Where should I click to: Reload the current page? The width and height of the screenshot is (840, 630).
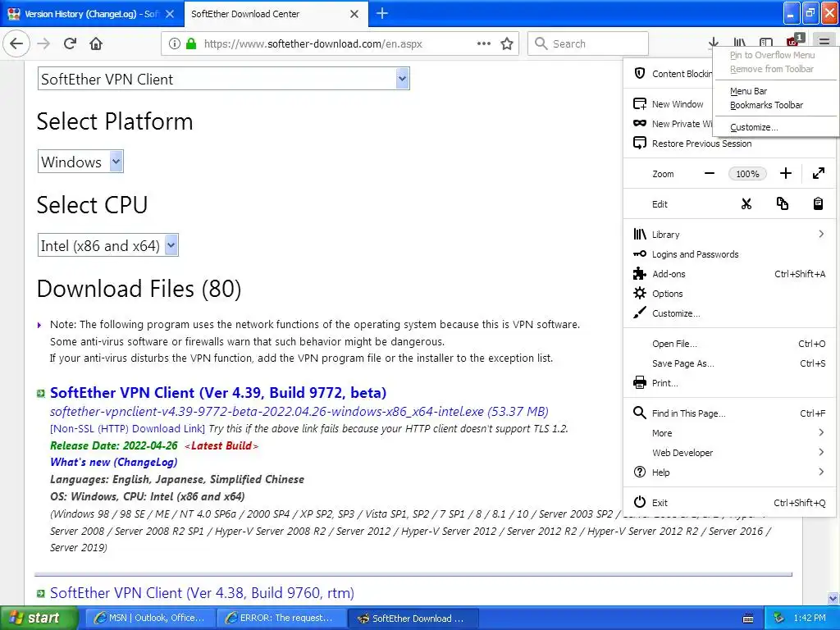click(70, 43)
